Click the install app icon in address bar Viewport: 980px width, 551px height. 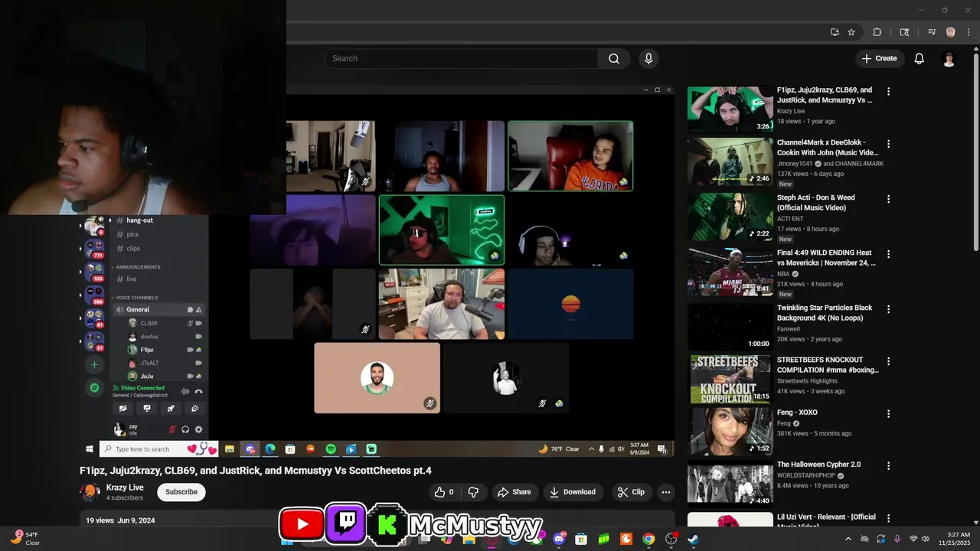click(x=835, y=32)
